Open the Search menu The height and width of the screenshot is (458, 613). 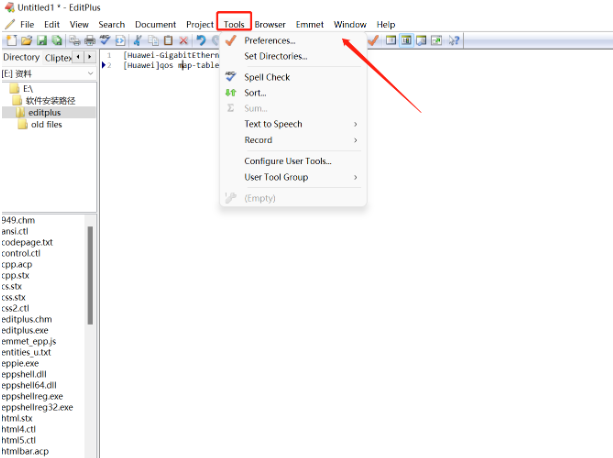(111, 24)
